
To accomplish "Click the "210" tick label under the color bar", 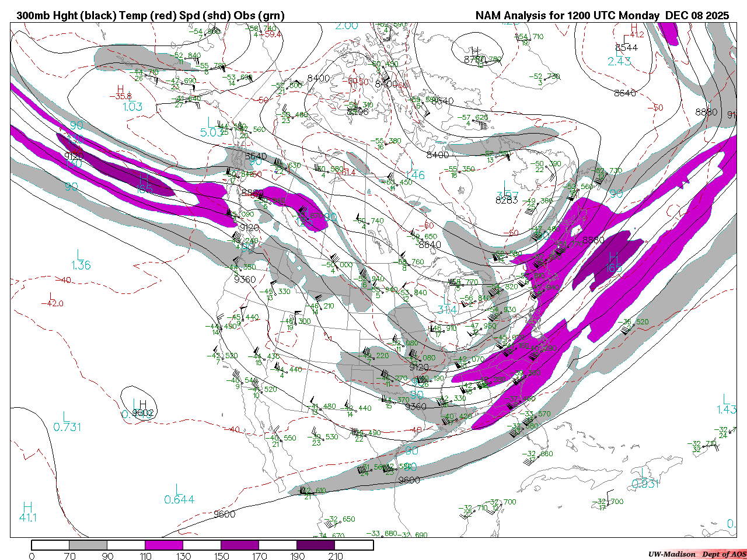I will pyautogui.click(x=335, y=556).
